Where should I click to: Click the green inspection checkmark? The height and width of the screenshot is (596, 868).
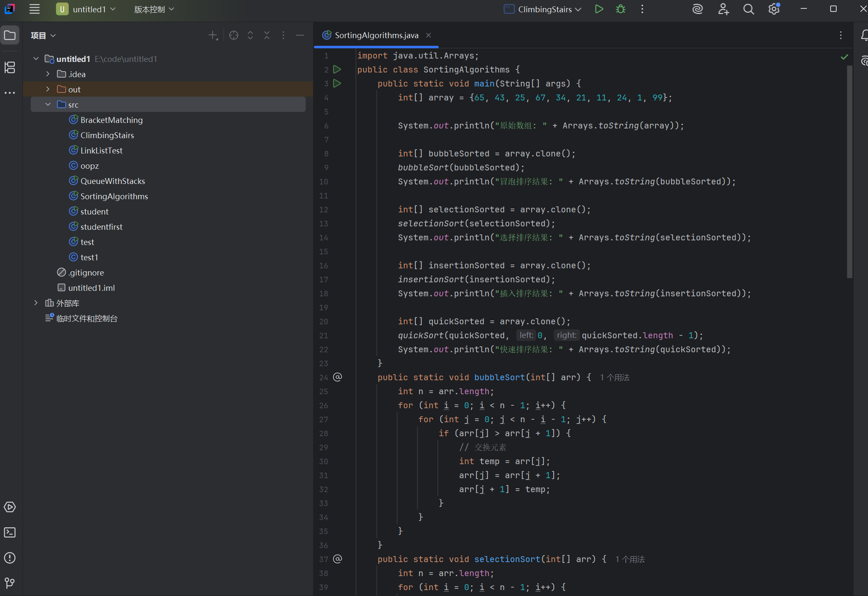[844, 57]
